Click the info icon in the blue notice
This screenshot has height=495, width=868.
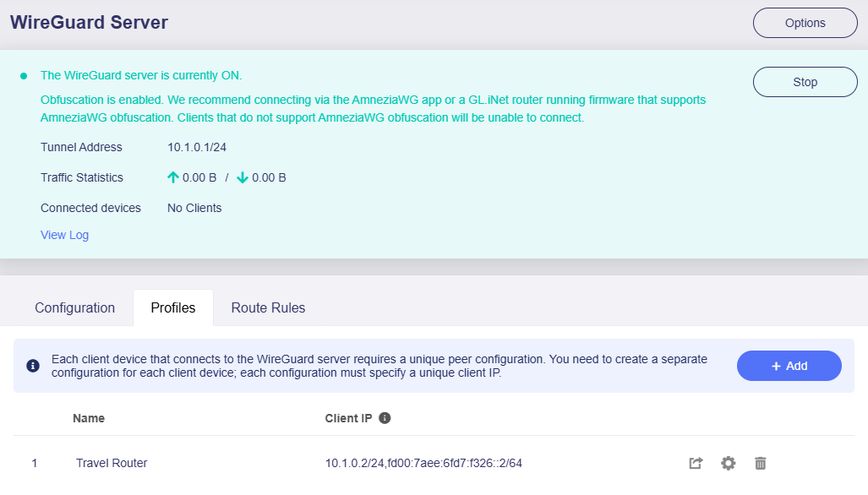(33, 366)
